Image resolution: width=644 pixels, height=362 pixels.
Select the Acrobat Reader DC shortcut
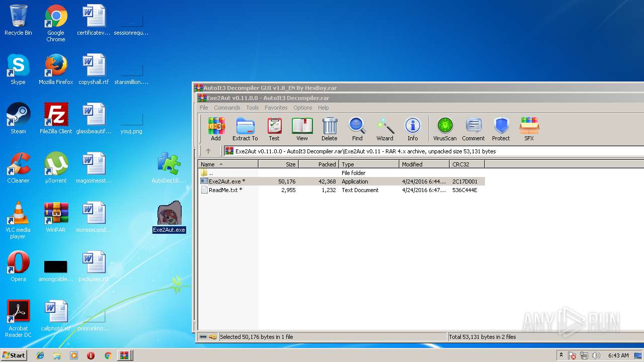tap(18, 319)
